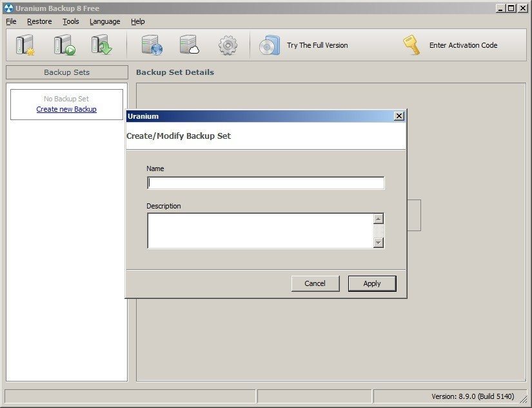
Task: Select the Enter Activation Code key icon
Action: tap(411, 45)
